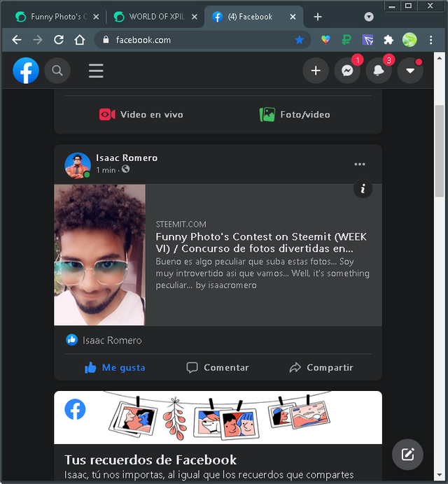The image size is (448, 484).
Task: Expand the account dropdown arrow
Action: tap(410, 71)
